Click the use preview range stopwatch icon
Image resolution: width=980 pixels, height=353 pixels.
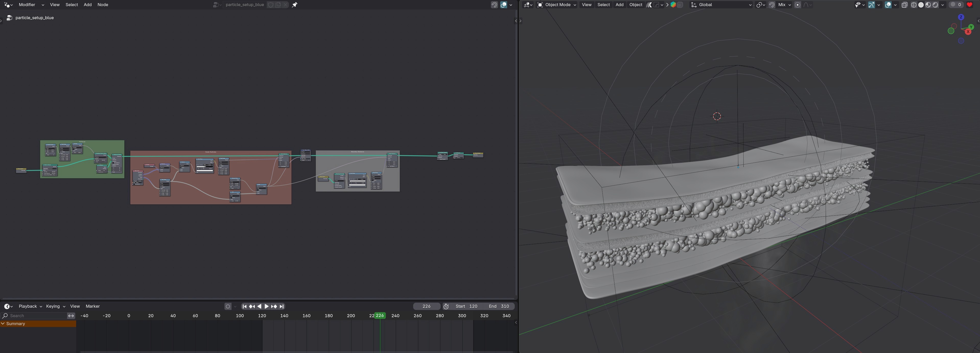click(x=446, y=306)
